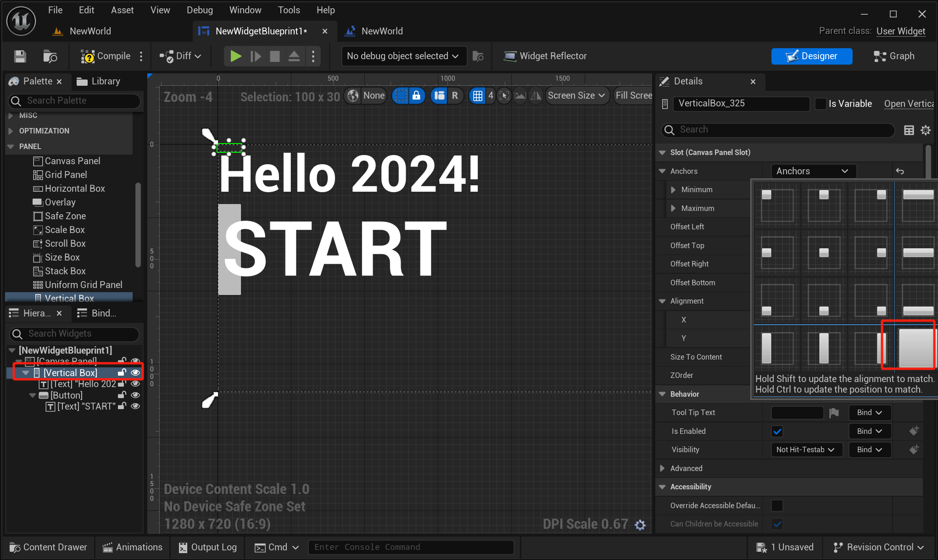Click the 1 Unsaved status button
The height and width of the screenshot is (560, 938).
785,548
